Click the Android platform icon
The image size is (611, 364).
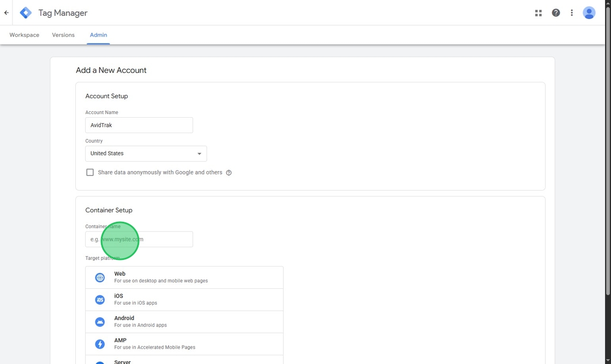point(100,322)
